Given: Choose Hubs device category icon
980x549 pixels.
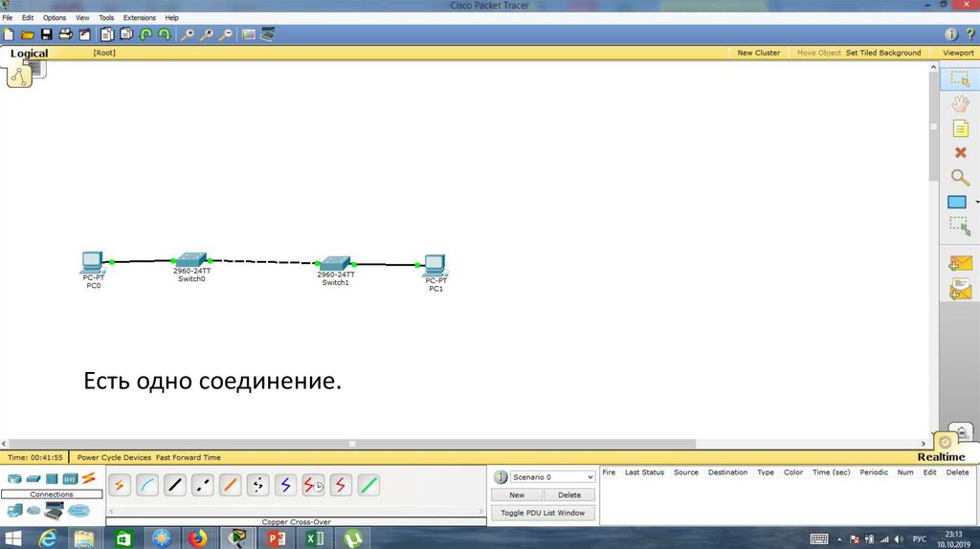Looking at the screenshot, I should pyautogui.click(x=52, y=479).
